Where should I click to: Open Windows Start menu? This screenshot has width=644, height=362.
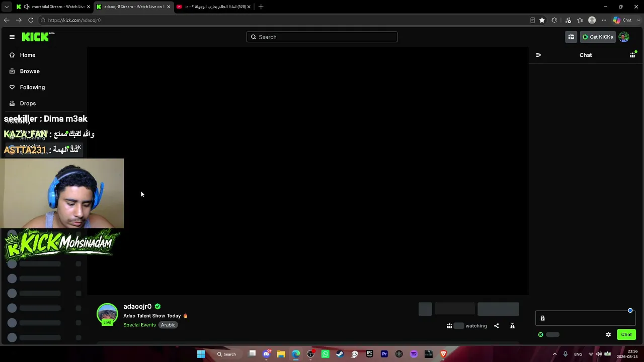coord(201,354)
